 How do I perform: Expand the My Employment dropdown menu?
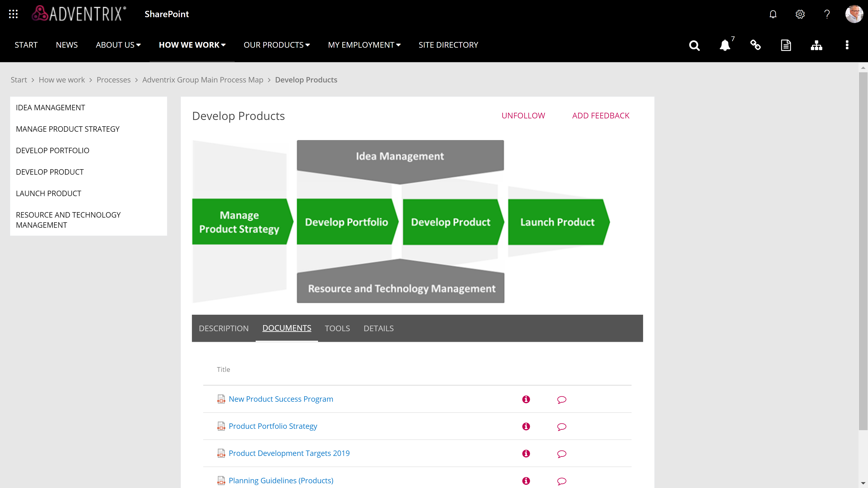(364, 45)
